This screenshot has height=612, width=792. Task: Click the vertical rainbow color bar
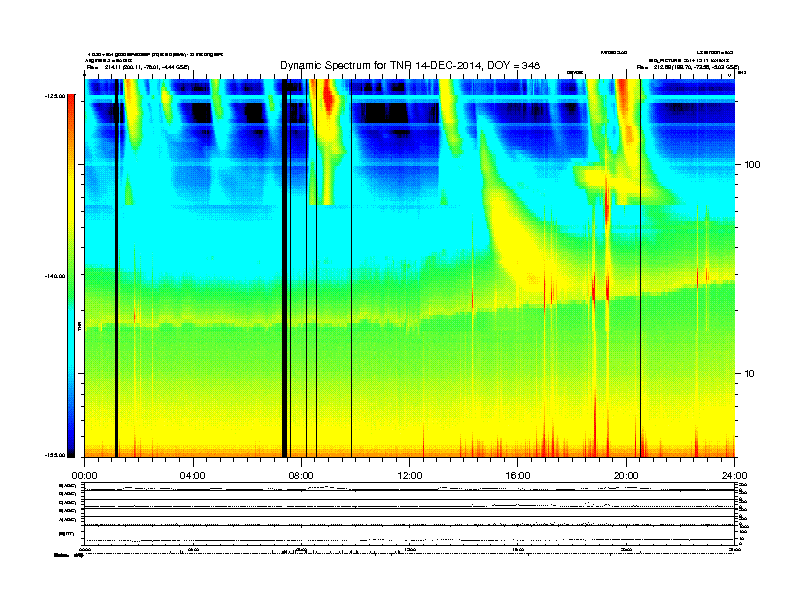click(71, 275)
